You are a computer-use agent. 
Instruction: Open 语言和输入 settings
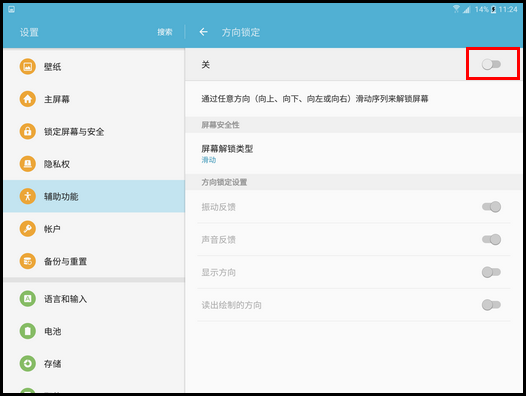pyautogui.click(x=94, y=299)
